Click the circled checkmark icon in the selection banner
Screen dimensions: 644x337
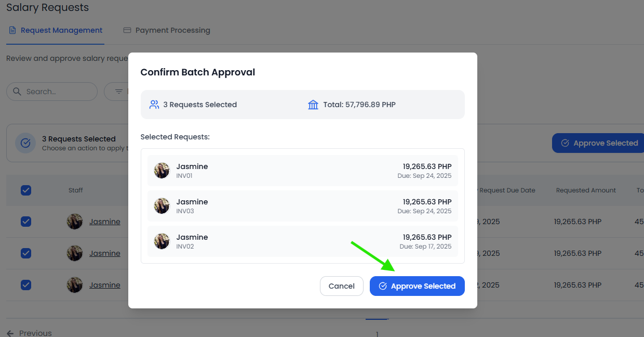(x=25, y=143)
